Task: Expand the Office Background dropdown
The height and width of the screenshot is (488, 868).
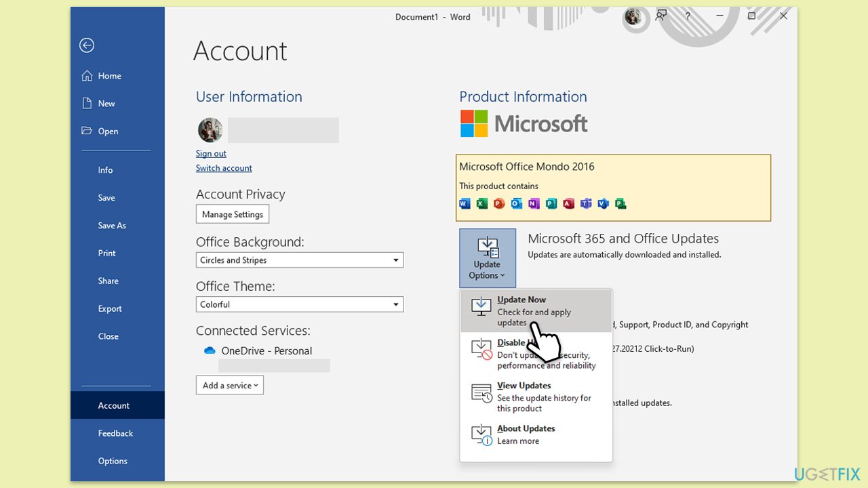Action: click(x=396, y=260)
